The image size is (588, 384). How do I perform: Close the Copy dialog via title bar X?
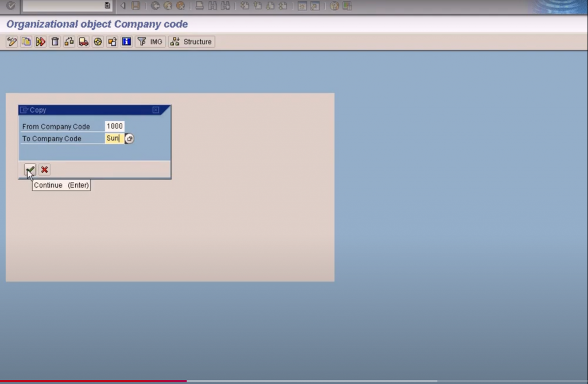click(156, 110)
